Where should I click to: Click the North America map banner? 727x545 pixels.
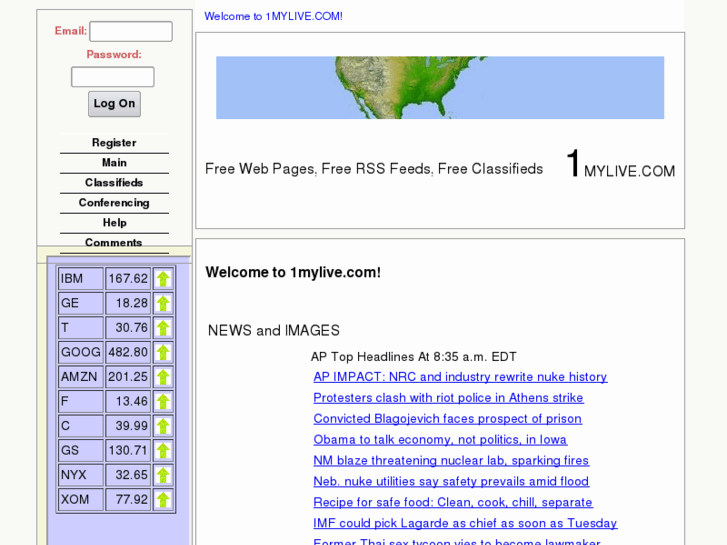(x=440, y=88)
